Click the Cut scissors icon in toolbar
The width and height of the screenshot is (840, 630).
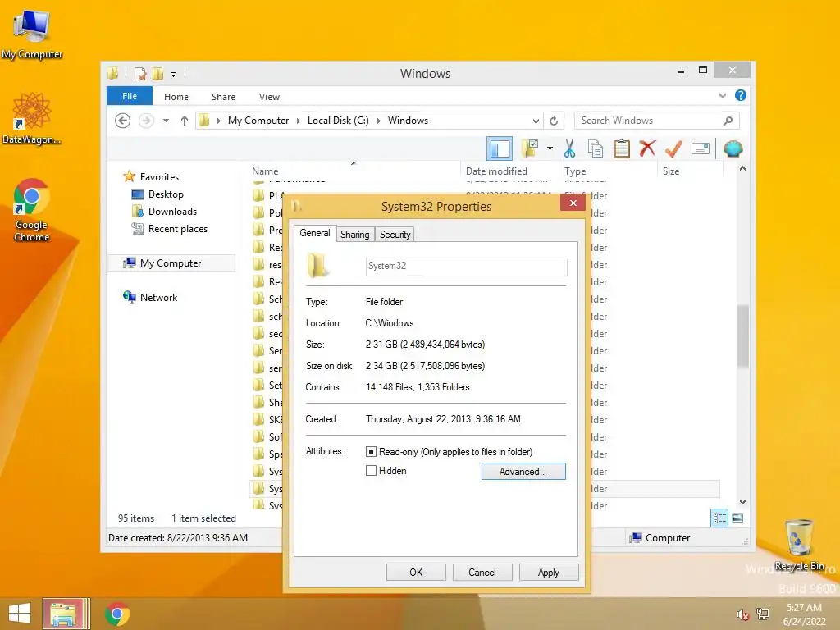[x=569, y=149]
